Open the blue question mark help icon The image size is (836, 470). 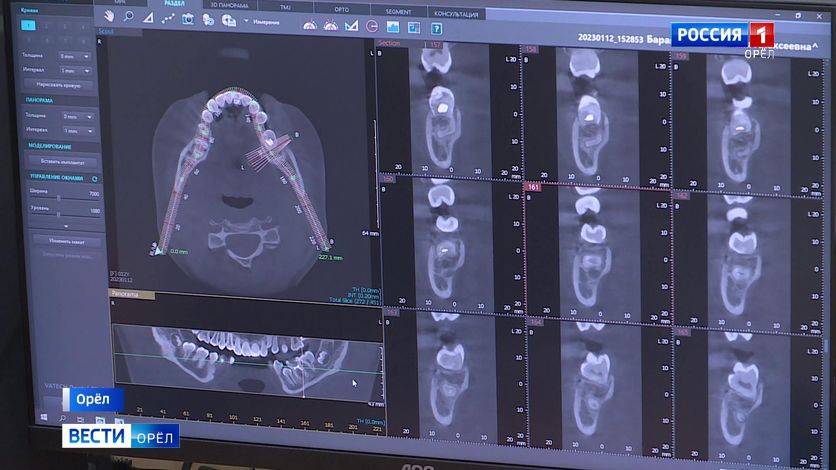[x=436, y=28]
